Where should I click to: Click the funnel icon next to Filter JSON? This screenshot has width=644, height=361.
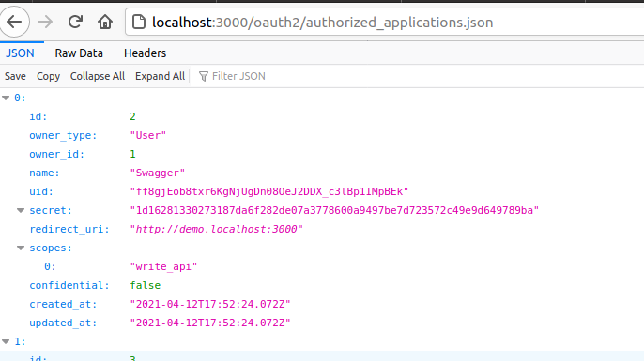click(204, 76)
